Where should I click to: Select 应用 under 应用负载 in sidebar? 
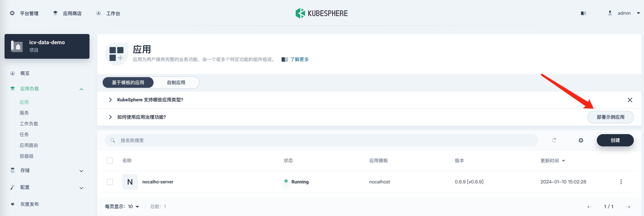[24, 102]
